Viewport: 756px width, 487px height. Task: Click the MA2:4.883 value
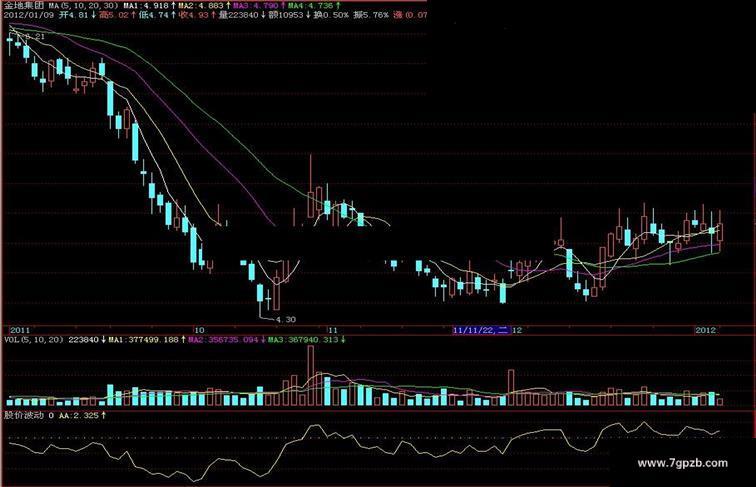click(201, 5)
